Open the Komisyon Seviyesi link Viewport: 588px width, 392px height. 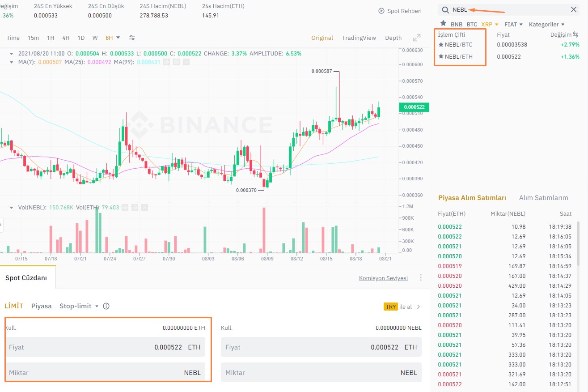(383, 278)
